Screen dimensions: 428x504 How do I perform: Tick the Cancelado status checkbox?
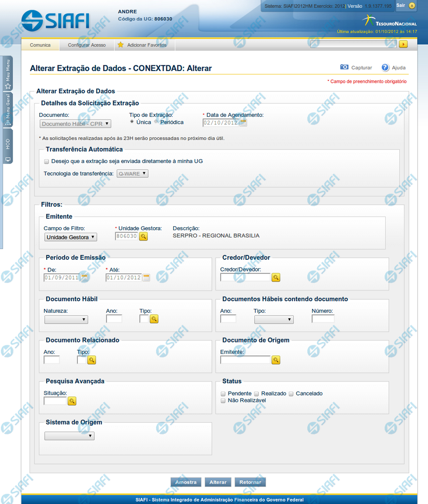tap(291, 394)
